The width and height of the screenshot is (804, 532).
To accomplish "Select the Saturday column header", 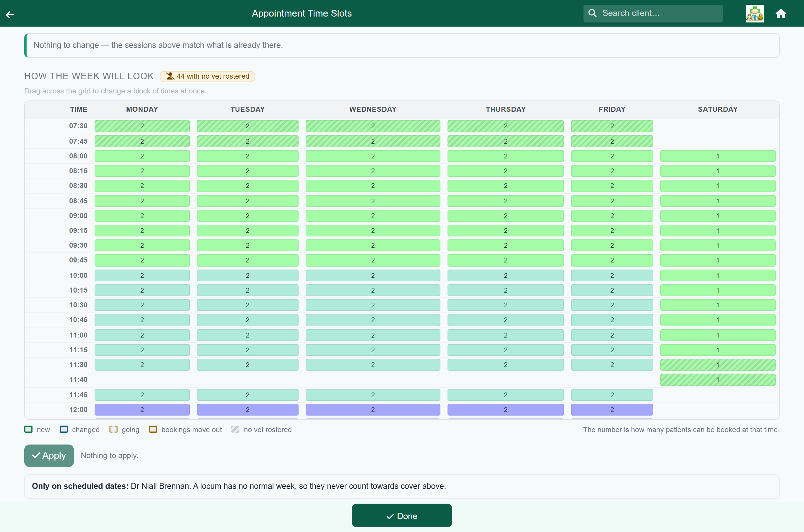I will [717, 109].
